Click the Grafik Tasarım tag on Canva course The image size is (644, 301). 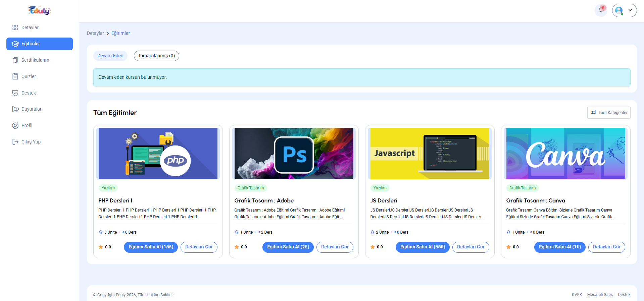(x=523, y=188)
